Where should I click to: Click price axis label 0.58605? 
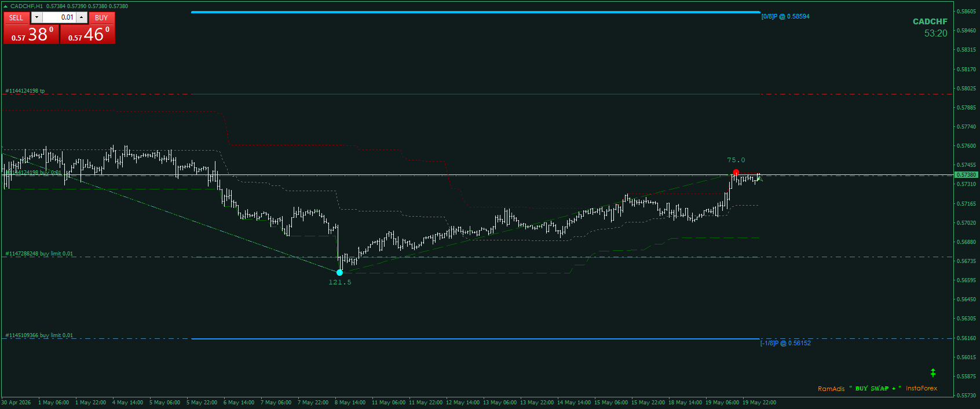(966, 12)
